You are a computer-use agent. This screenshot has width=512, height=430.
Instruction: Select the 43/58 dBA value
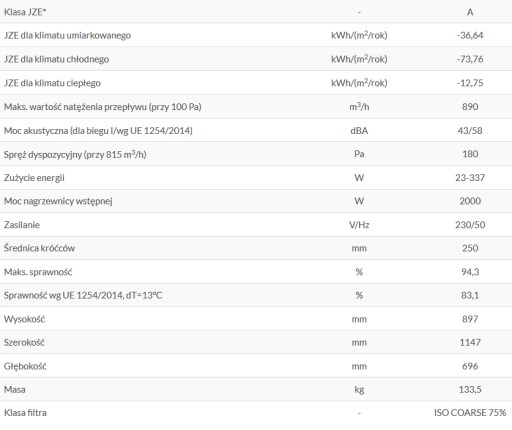point(470,131)
